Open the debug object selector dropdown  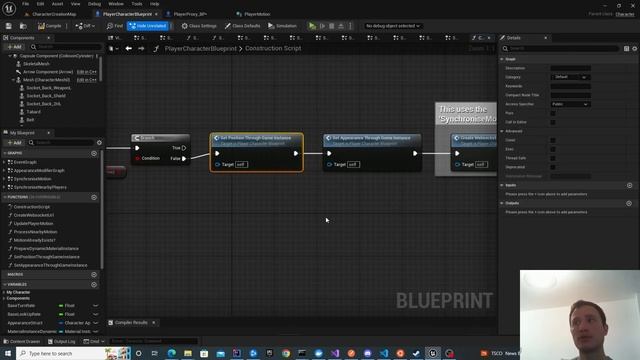coord(393,26)
